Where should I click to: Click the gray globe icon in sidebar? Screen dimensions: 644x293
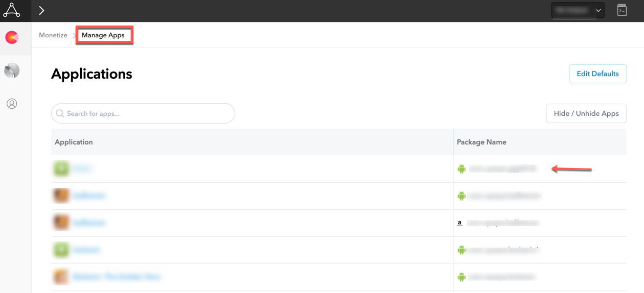pos(12,70)
